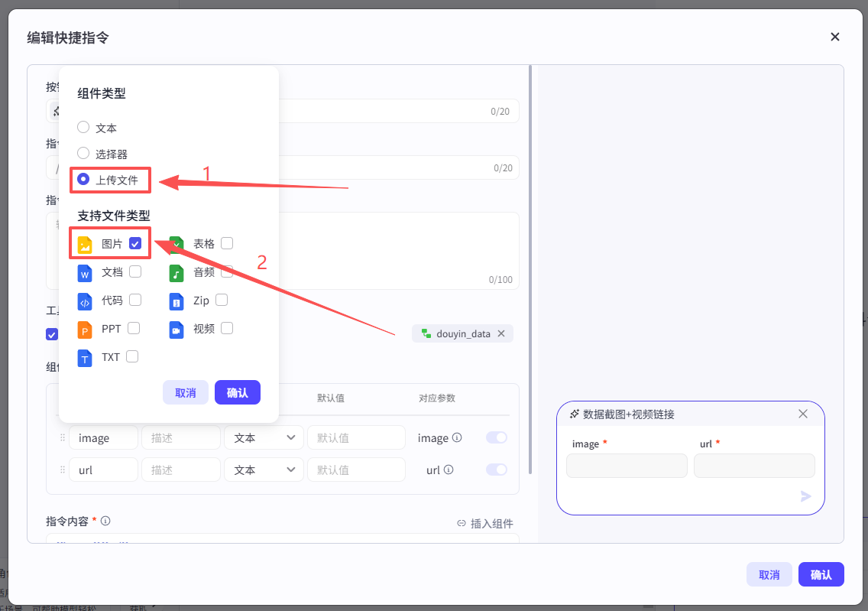Select the 选择器 radio option
Viewport: 868px width, 611px height.
pyautogui.click(x=84, y=154)
